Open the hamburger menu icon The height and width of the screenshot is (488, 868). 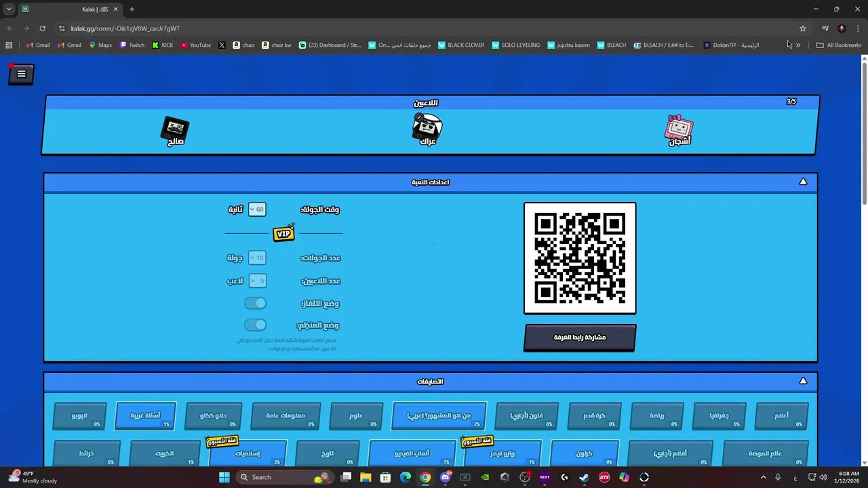pos(21,74)
